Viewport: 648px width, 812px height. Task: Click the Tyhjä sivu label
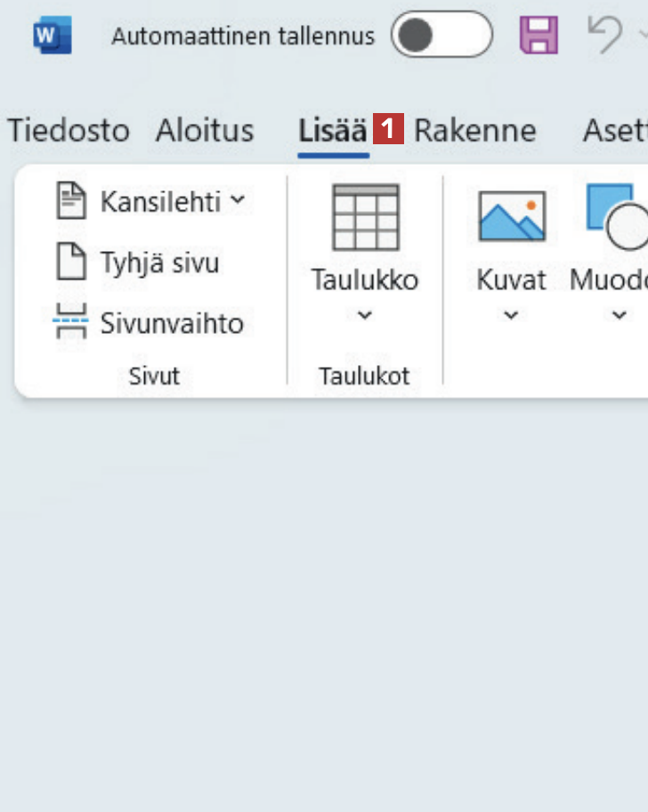pos(160,263)
